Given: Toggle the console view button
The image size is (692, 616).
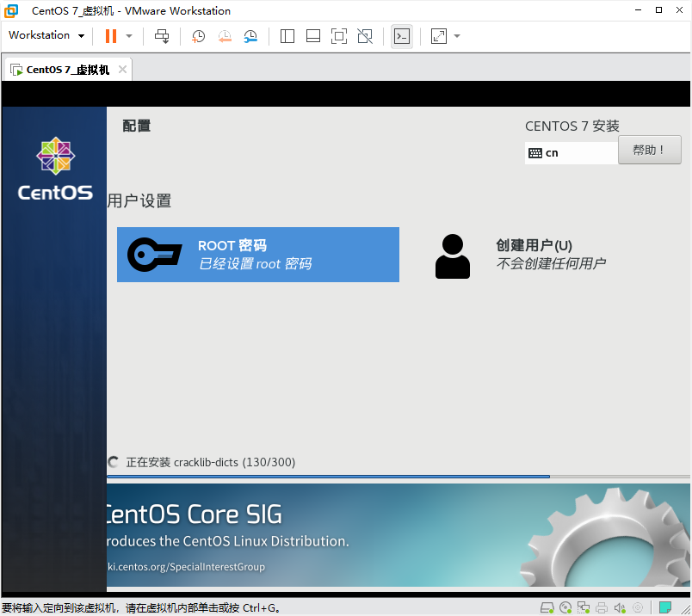Looking at the screenshot, I should click(402, 36).
